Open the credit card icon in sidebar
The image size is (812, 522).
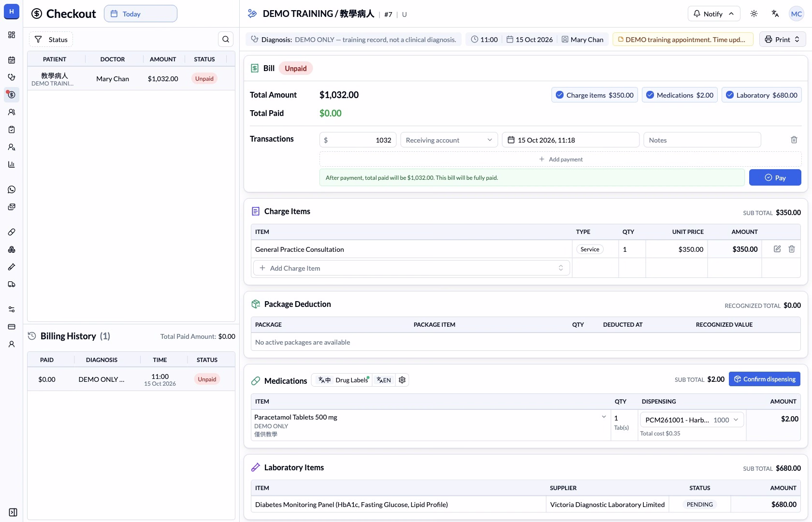pyautogui.click(x=12, y=327)
